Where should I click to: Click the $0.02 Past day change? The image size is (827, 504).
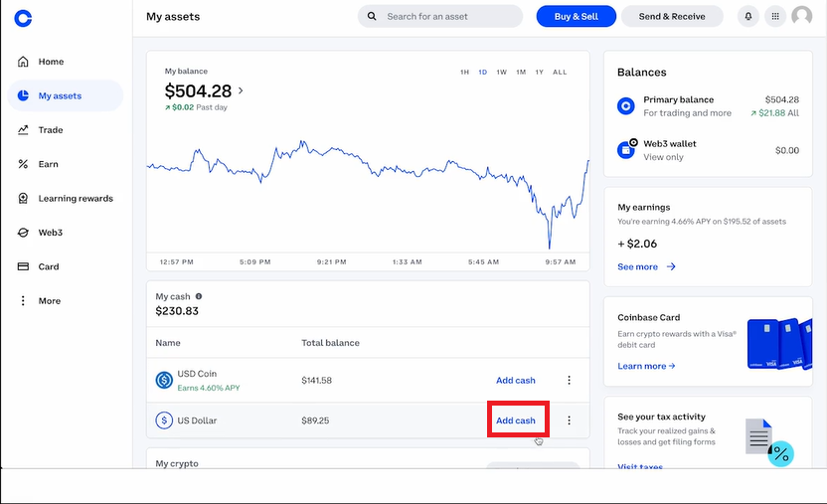pyautogui.click(x=196, y=107)
